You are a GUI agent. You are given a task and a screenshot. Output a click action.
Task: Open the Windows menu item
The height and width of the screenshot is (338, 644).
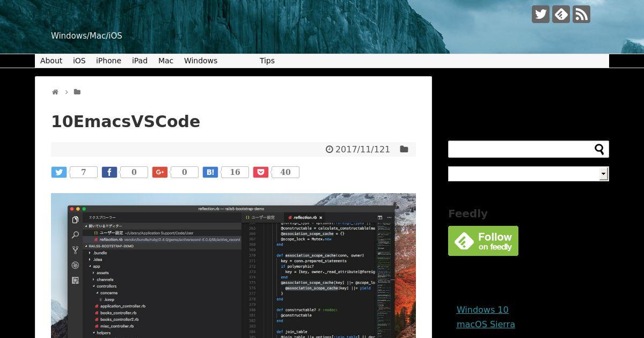(201, 61)
